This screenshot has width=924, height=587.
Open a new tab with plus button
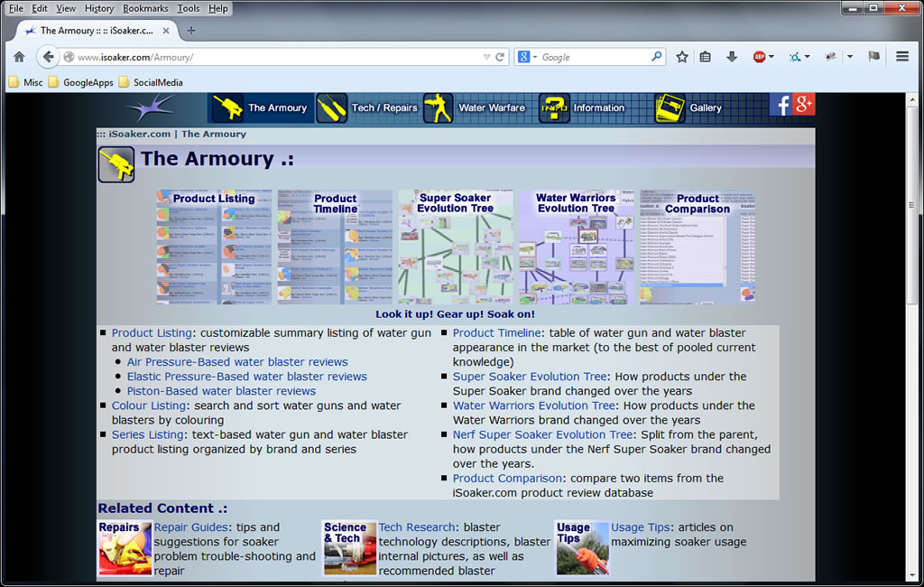pos(191,31)
